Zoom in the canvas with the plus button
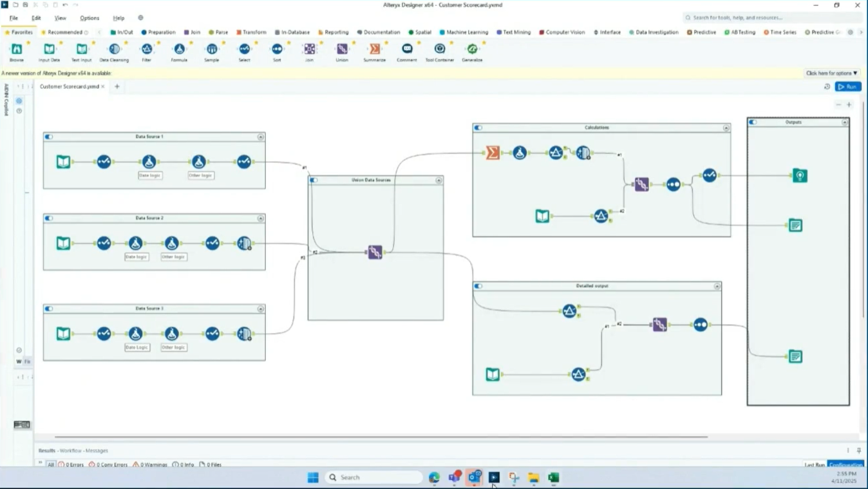Viewport: 868px width, 489px height. point(849,104)
